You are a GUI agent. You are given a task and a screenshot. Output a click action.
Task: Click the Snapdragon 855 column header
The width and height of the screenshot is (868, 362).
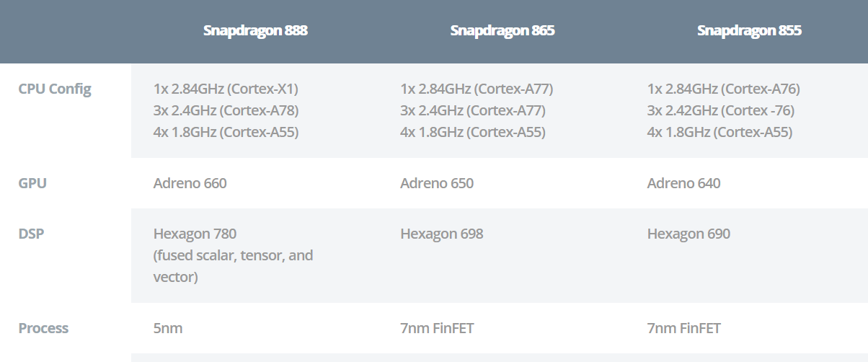click(x=749, y=31)
